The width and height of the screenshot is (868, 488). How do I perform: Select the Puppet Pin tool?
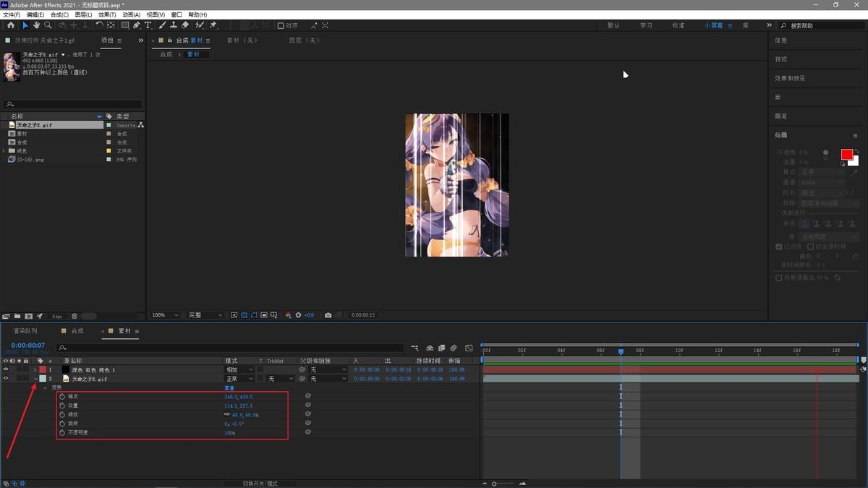pyautogui.click(x=213, y=25)
